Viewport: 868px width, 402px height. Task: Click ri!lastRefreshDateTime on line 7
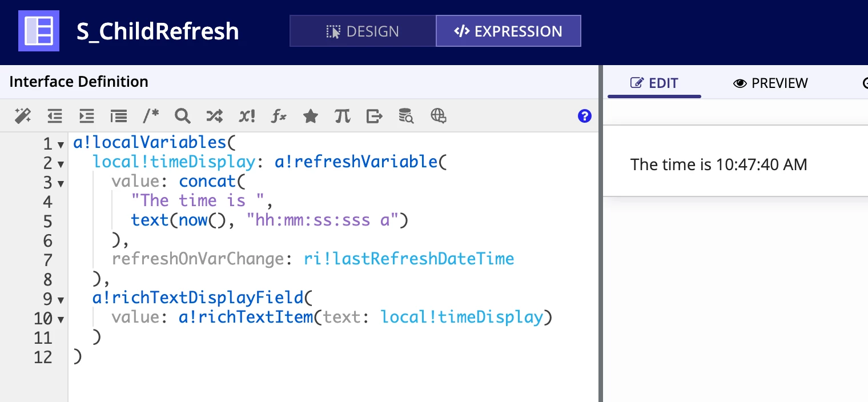pos(409,259)
